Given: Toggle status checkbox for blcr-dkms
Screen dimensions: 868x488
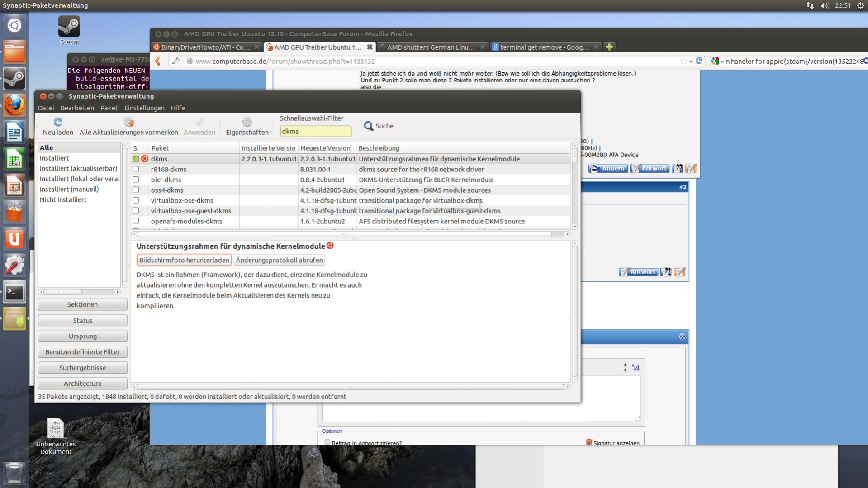Looking at the screenshot, I should pos(135,180).
